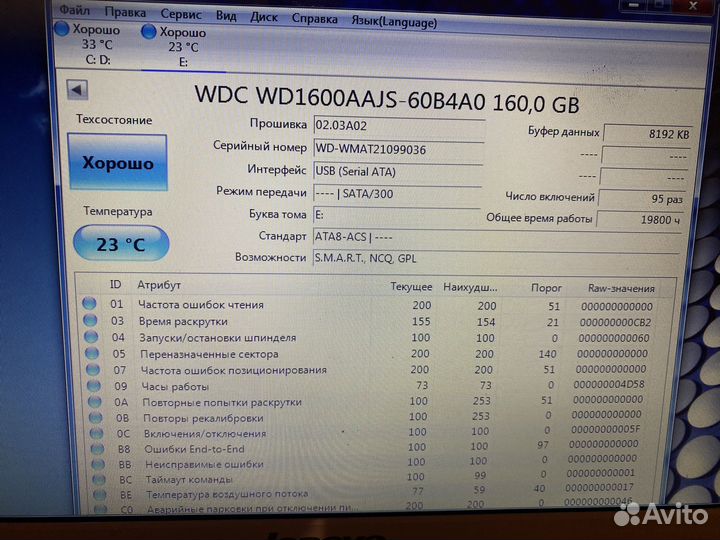The width and height of the screenshot is (720, 540).
Task: Open the Сервис menu
Action: [181, 14]
